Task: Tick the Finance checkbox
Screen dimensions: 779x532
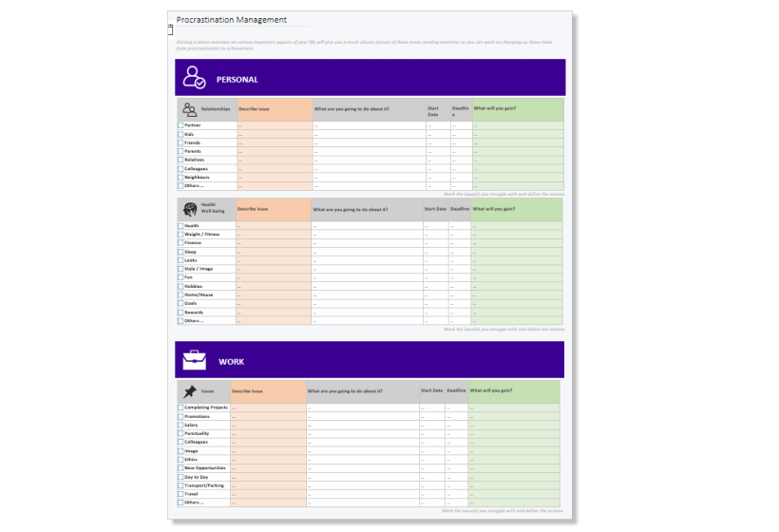Action: pyautogui.click(x=180, y=243)
